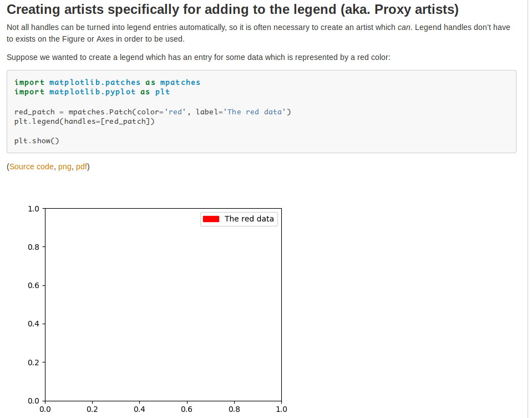Open the pdf download link
Screen dimensions: 532x418
point(82,167)
